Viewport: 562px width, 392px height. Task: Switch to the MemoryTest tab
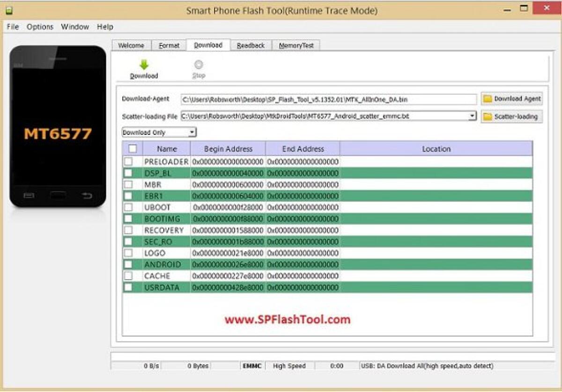tap(296, 45)
